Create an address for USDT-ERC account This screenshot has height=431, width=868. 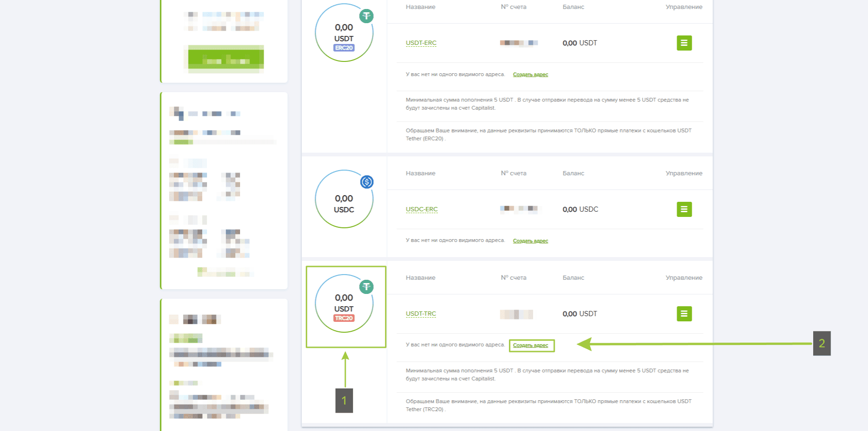531,75
